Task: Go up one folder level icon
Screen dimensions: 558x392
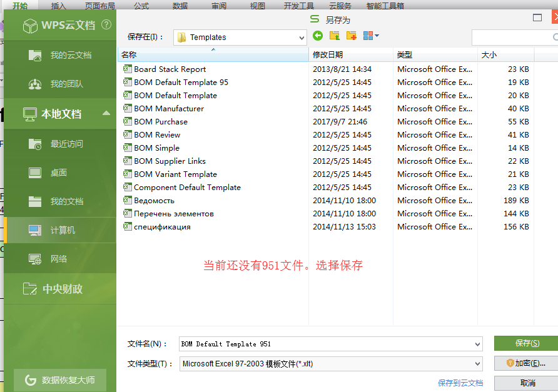Action: point(335,36)
